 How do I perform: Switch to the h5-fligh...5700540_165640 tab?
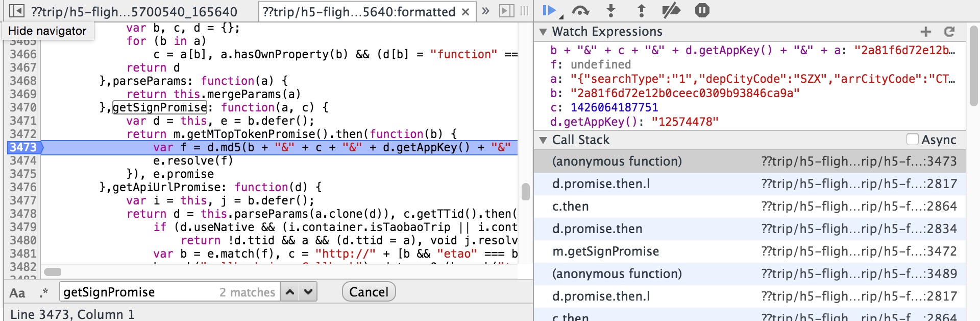click(x=134, y=12)
